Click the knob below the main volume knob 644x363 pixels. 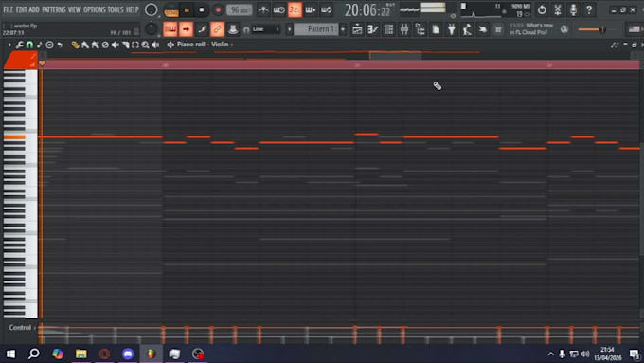pyautogui.click(x=152, y=28)
